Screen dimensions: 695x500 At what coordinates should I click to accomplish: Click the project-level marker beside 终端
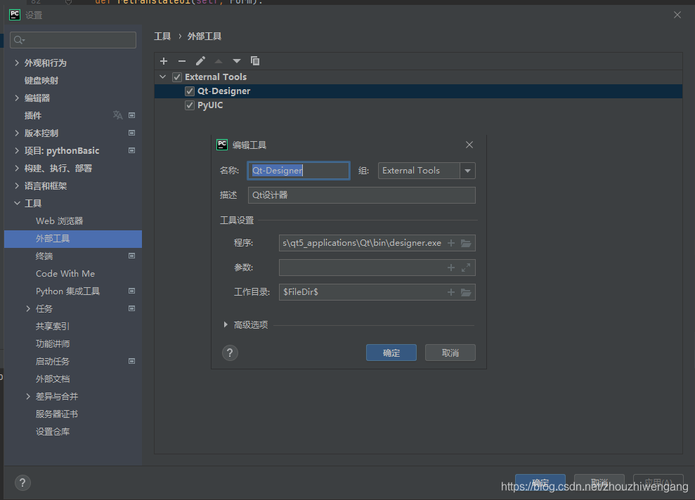click(x=132, y=256)
